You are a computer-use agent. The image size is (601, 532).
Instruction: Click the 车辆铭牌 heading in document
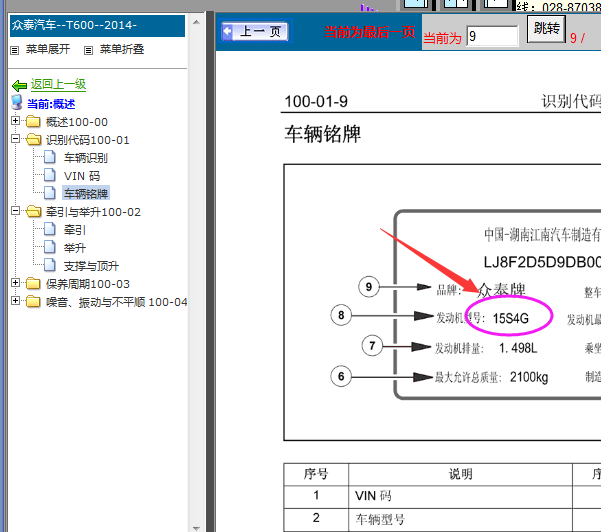point(322,134)
